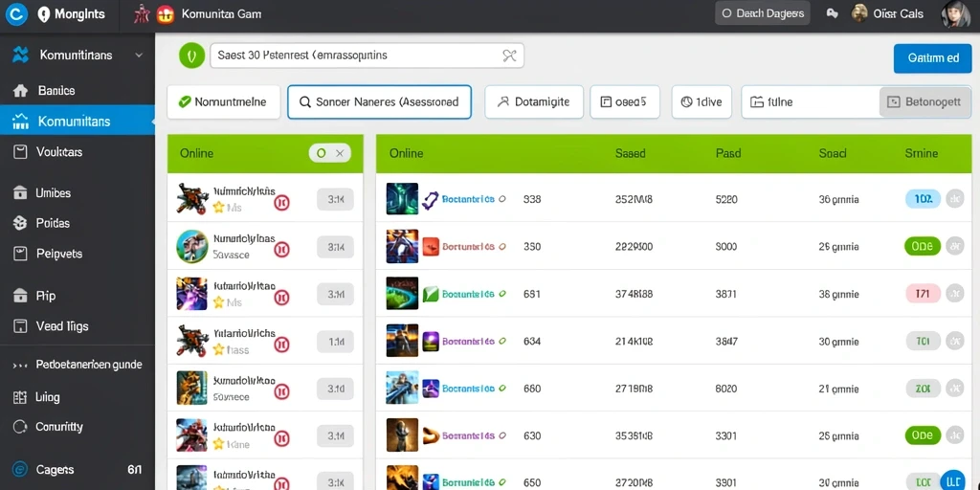Expand the Petloetanerioen gunde section

click(x=78, y=365)
